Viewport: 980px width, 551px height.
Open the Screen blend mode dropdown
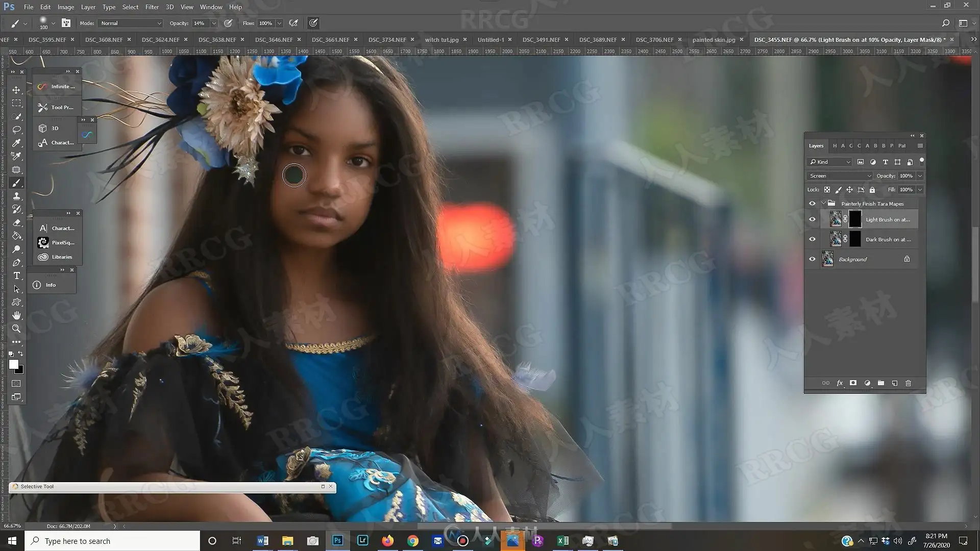840,176
